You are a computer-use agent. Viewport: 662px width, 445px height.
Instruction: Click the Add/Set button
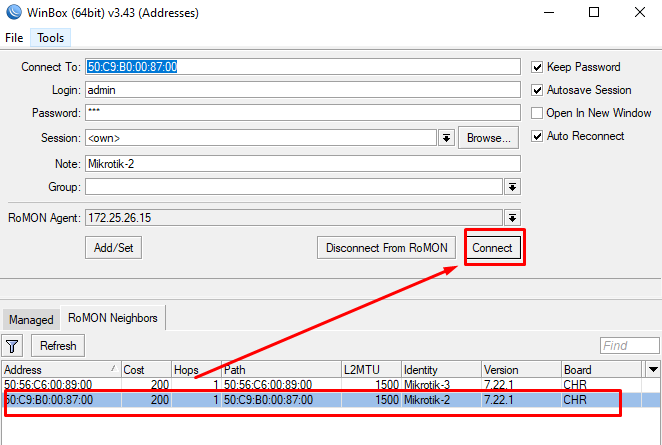tap(115, 247)
